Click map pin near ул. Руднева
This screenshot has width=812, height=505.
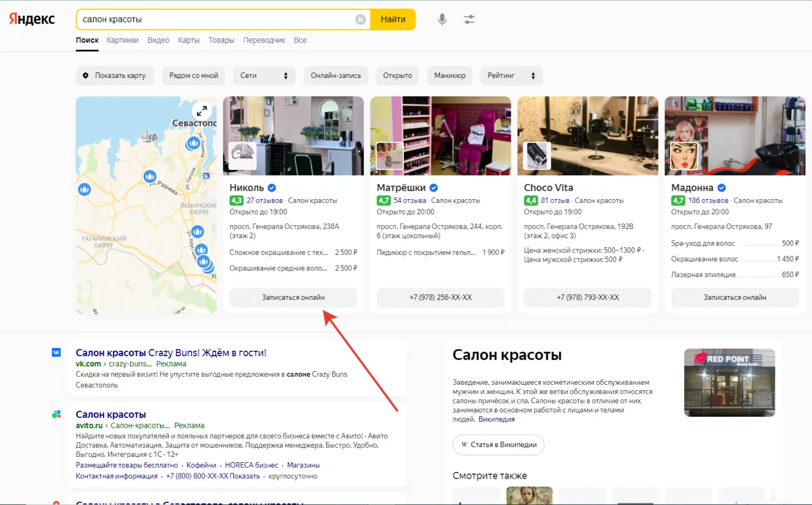(150, 176)
